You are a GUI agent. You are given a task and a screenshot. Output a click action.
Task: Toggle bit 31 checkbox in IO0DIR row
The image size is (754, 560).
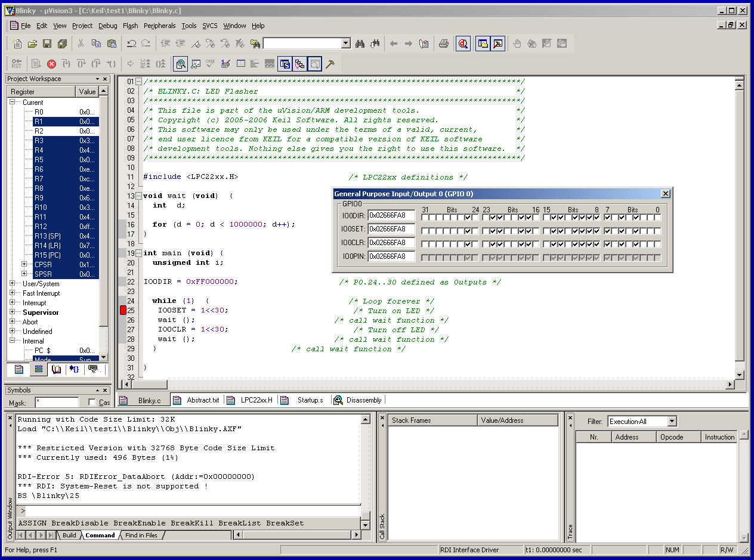(425, 217)
